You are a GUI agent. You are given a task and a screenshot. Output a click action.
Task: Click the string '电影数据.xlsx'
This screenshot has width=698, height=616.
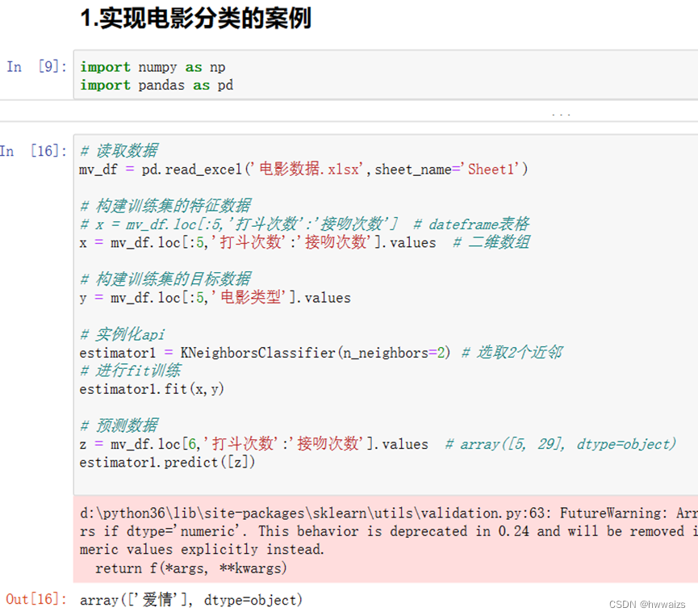[308, 170]
